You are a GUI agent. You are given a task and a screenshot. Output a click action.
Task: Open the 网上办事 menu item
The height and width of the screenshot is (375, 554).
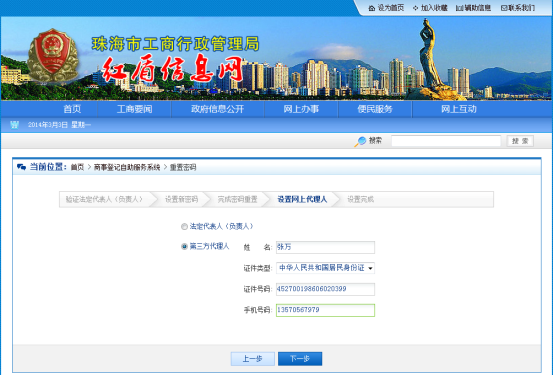click(x=301, y=109)
